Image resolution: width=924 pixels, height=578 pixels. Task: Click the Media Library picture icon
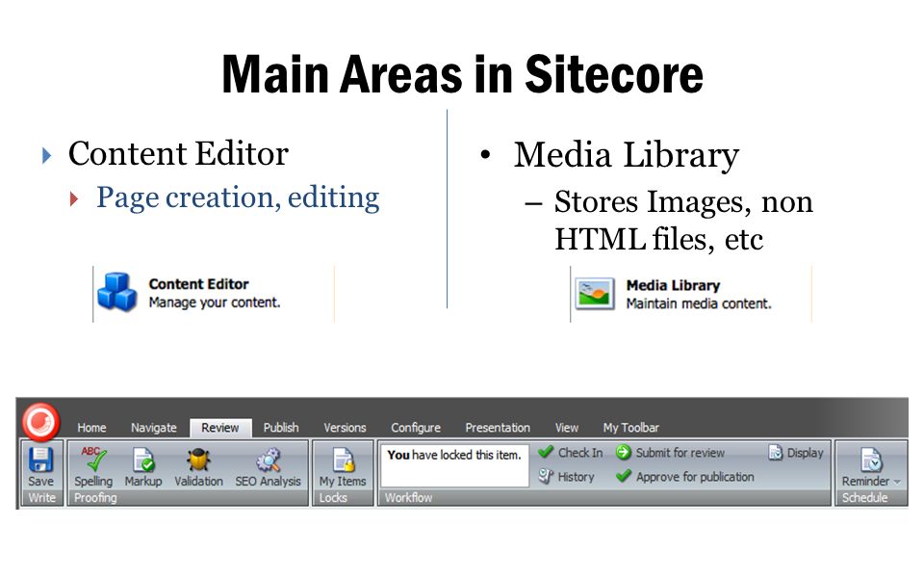[595, 293]
